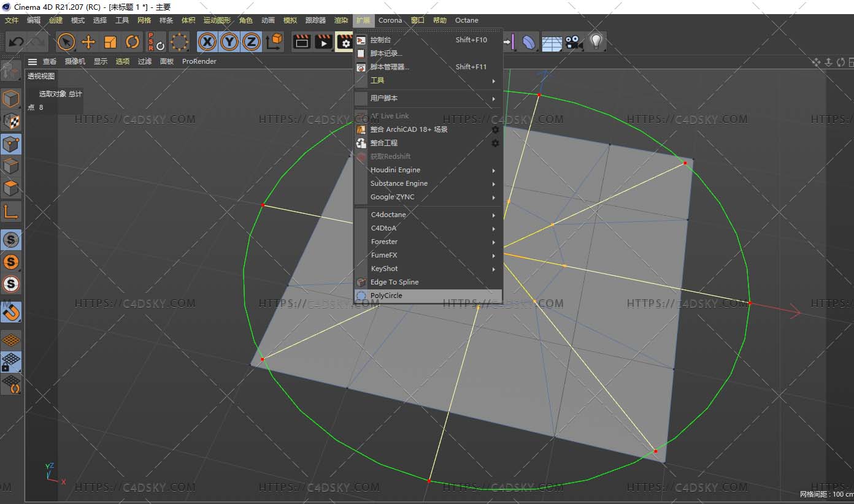Toggle X axis lock
Viewport: 854px width, 504px height.
tap(207, 42)
